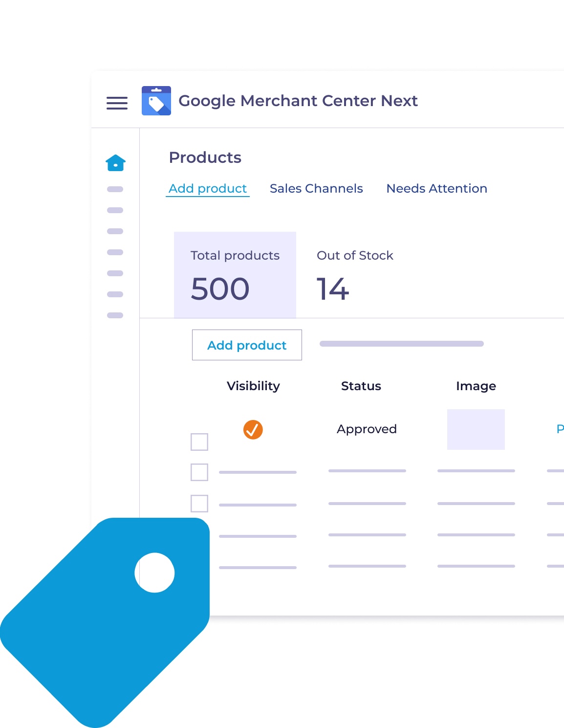
Task: Open the product image thumbnail in the Approved row
Action: pyautogui.click(x=476, y=430)
